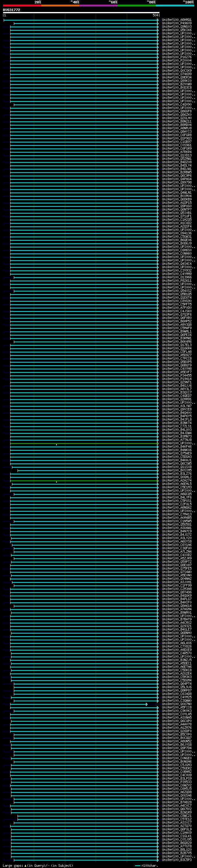
Task: Select the UniRef100_Q75AE9 label
Action: click(x=177, y=453)
